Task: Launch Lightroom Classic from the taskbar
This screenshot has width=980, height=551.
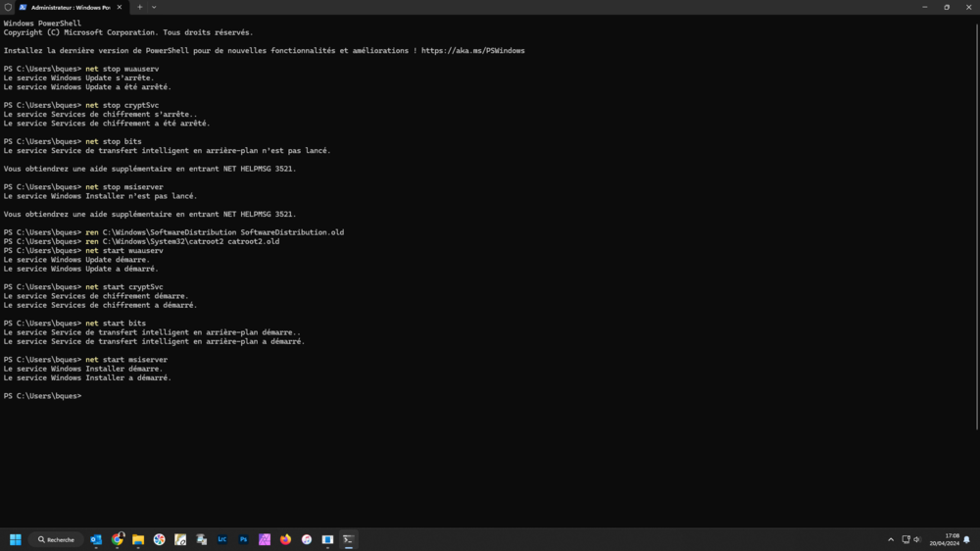Action: [222, 539]
